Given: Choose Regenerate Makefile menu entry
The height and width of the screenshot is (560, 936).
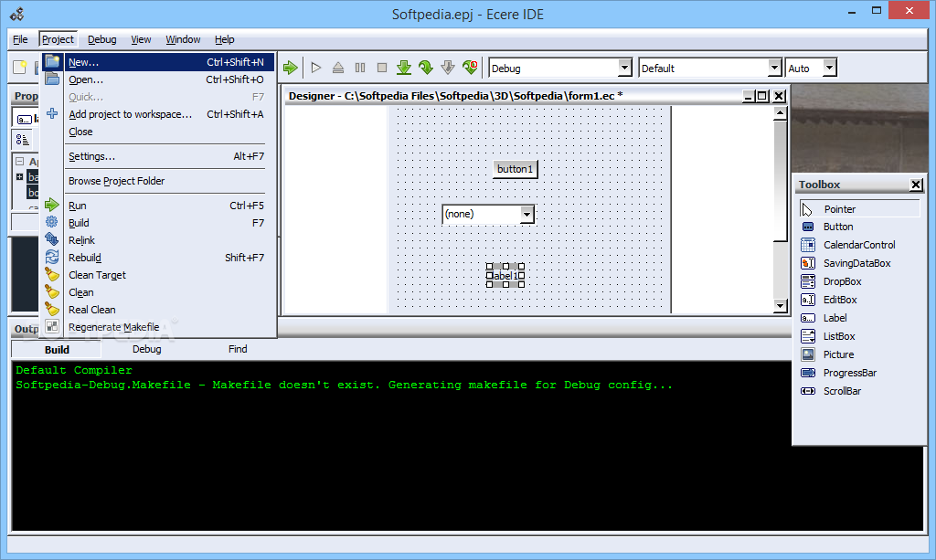Looking at the screenshot, I should coord(159,327).
